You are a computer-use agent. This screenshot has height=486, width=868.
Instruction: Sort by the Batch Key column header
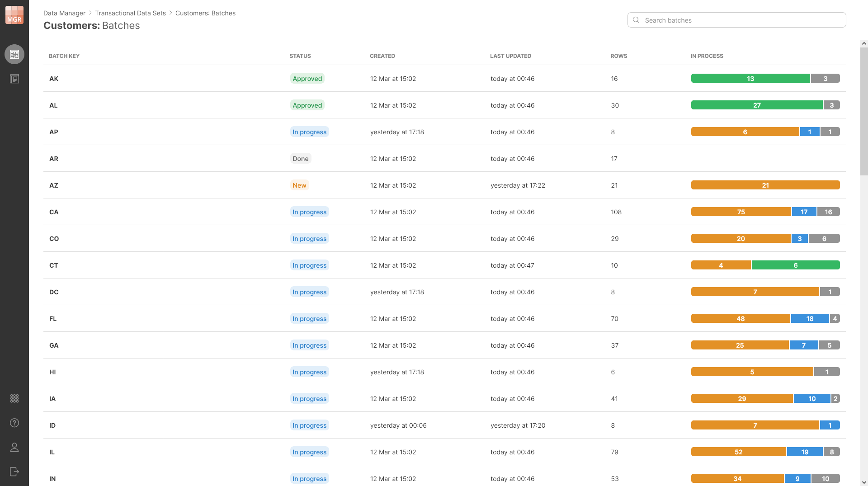pyautogui.click(x=64, y=56)
